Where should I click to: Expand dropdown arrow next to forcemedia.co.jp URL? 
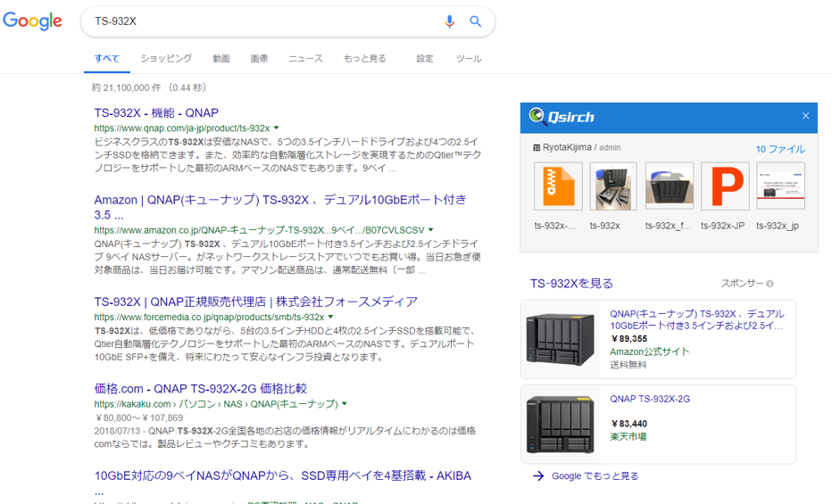(331, 318)
